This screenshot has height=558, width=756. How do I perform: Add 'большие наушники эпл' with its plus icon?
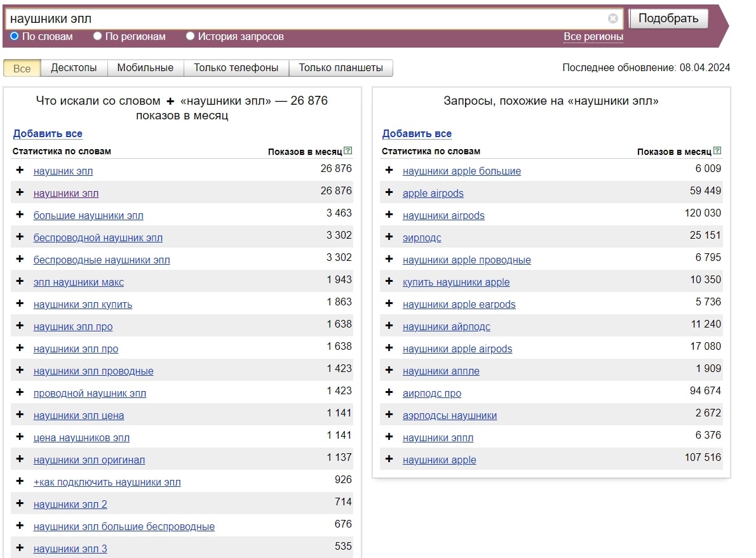(x=20, y=215)
